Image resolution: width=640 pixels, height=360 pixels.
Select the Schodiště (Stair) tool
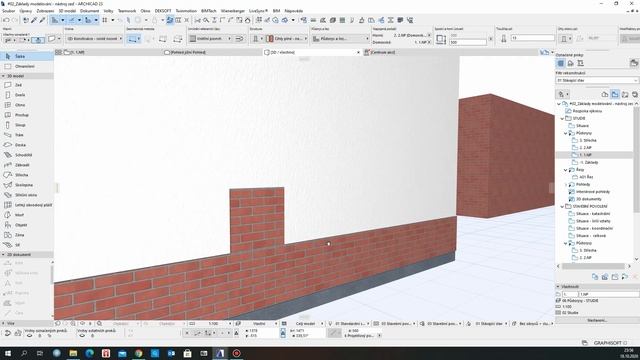pyautogui.click(x=27, y=155)
